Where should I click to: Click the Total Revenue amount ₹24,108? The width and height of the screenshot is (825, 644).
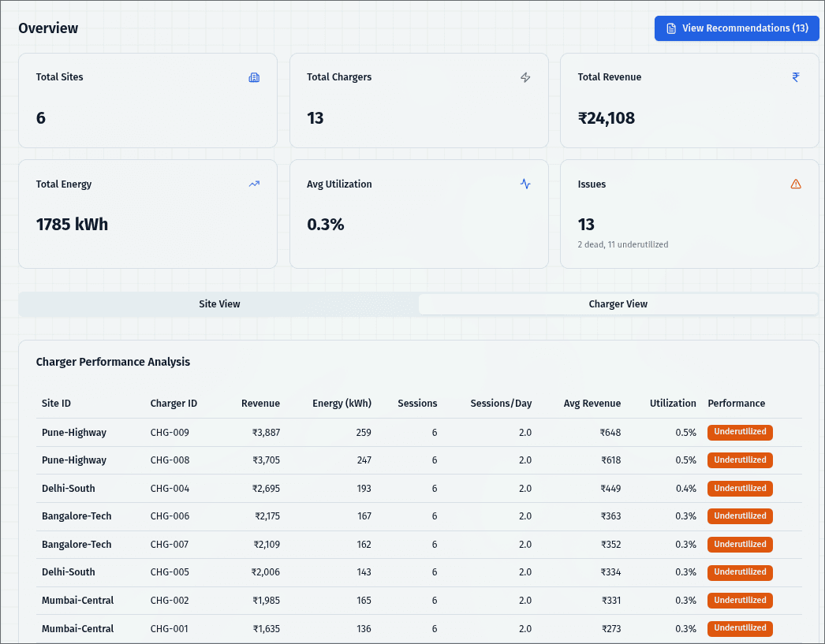pos(606,118)
